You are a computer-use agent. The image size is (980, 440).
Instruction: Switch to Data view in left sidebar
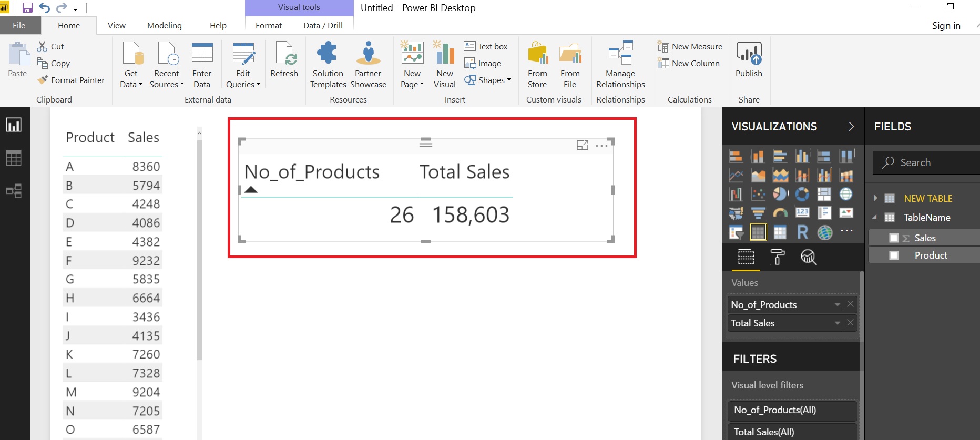click(14, 158)
